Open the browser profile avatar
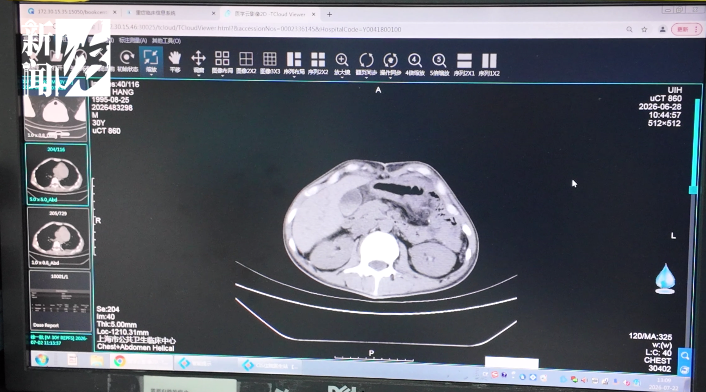 [662, 29]
